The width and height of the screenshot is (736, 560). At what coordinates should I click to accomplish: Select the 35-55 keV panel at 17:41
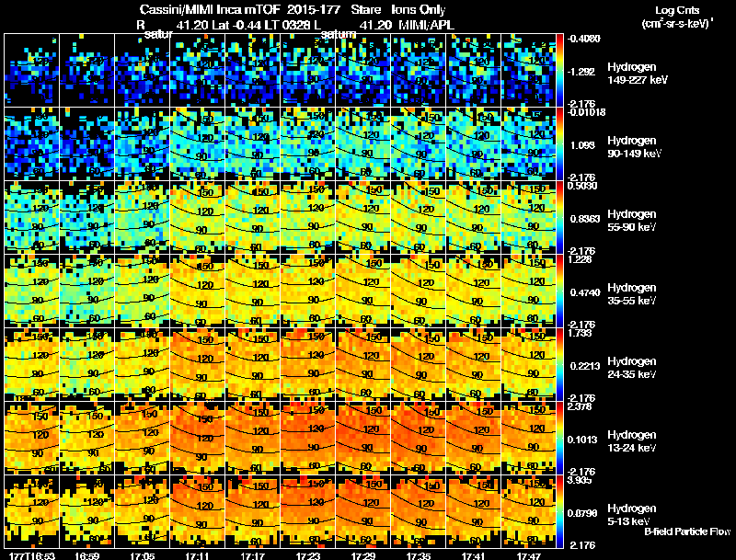pyautogui.click(x=474, y=291)
